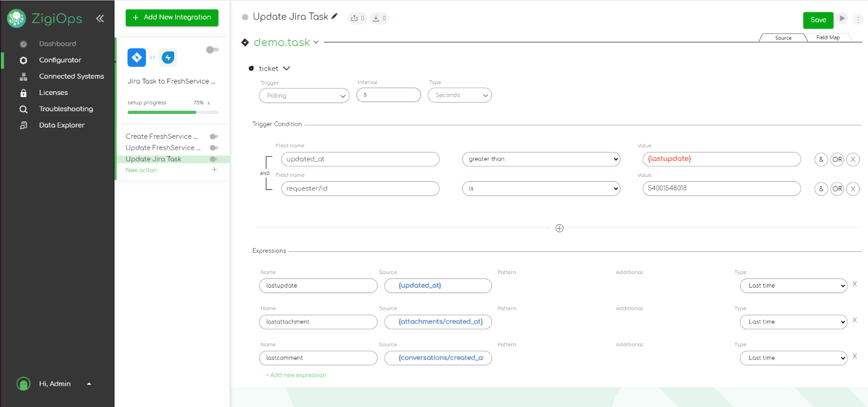Remove the requester/id condition row
The height and width of the screenshot is (407, 868).
853,189
